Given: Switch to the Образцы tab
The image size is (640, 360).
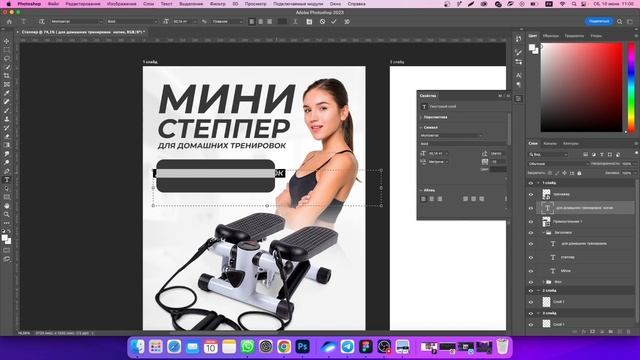Looking at the screenshot, I should [551, 36].
